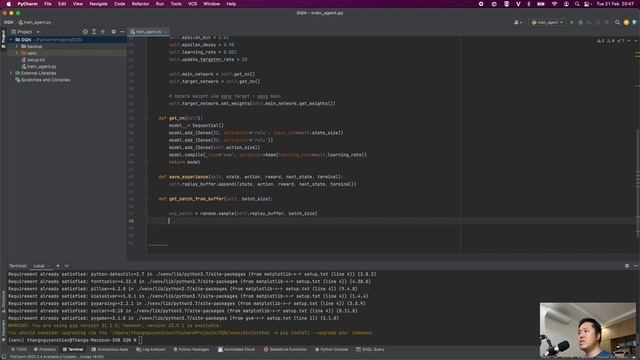Click the Project vertical tool window button
This screenshot has height=360, width=640.
pyautogui.click(x=3, y=39)
